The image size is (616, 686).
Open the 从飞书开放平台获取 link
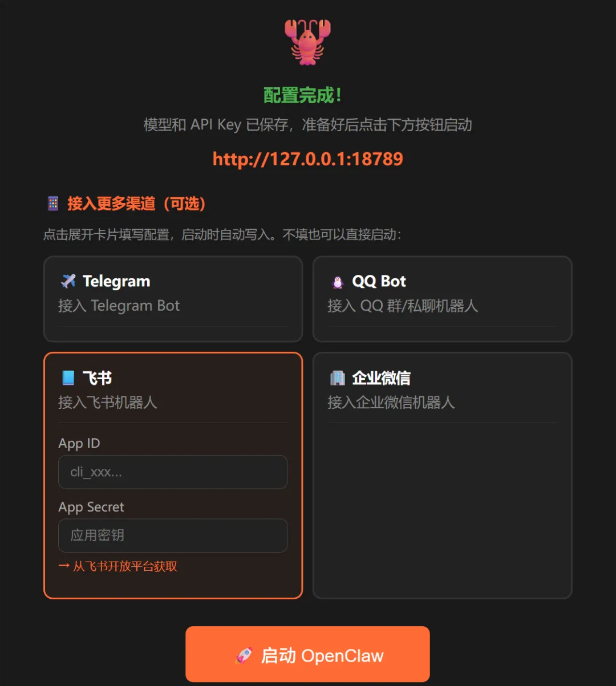pyautogui.click(x=118, y=566)
